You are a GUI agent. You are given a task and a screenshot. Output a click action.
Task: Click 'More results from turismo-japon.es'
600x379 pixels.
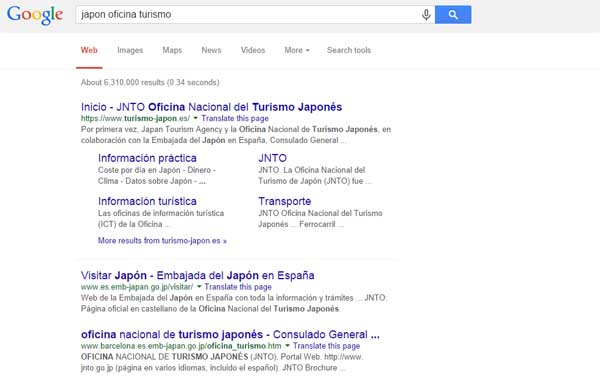pos(162,241)
